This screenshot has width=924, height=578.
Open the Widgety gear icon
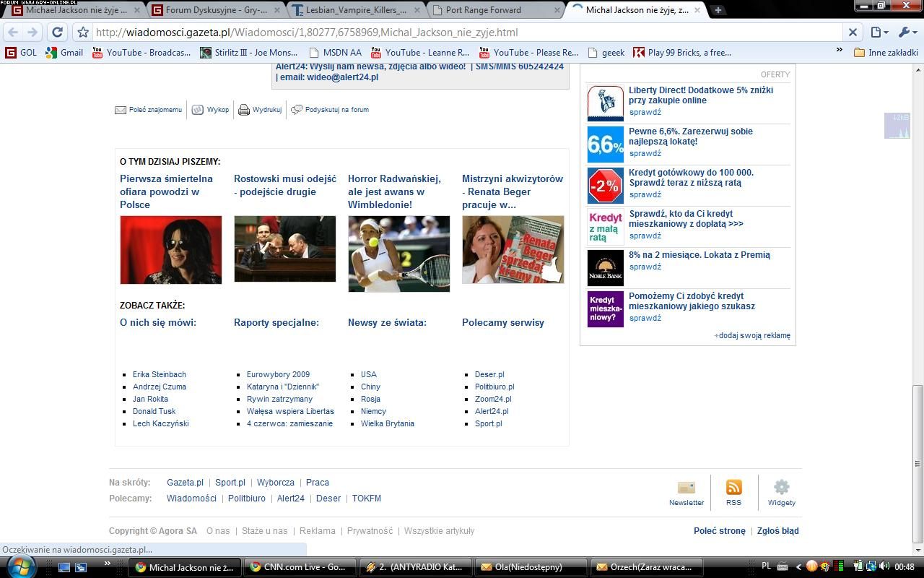[x=781, y=488]
